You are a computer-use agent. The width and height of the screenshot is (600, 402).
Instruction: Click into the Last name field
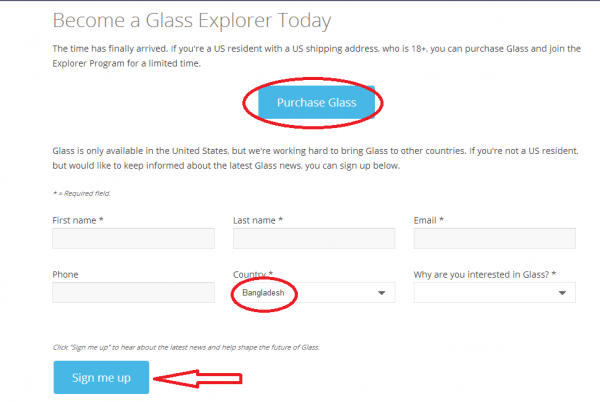click(313, 239)
